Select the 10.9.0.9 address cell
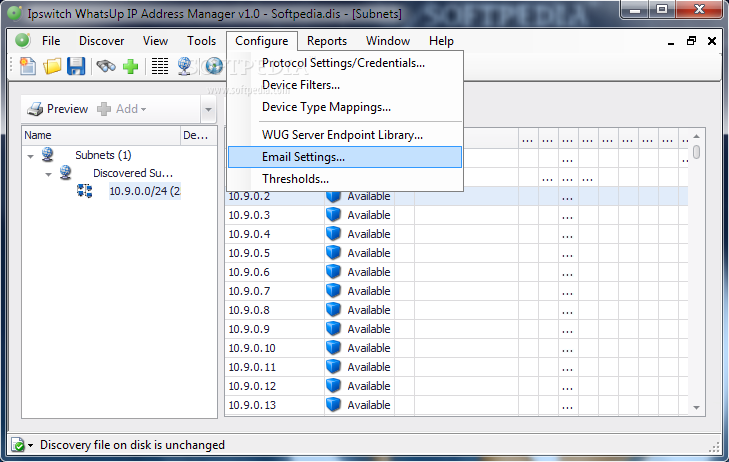729x462 pixels. [274, 329]
